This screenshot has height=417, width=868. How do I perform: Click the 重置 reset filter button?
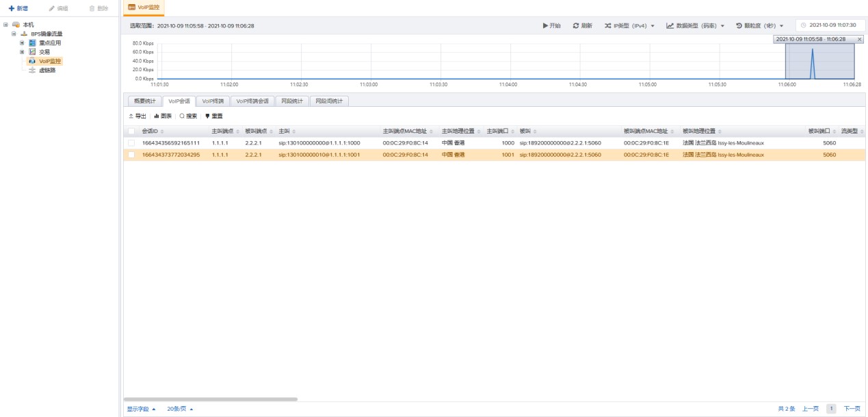pos(213,116)
